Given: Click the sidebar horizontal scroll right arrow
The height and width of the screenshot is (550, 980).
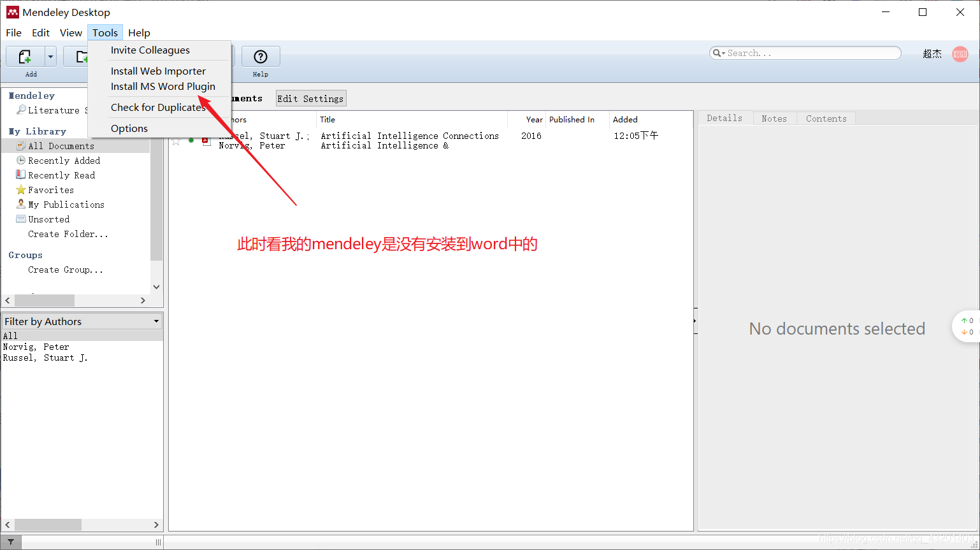Looking at the screenshot, I should click(x=143, y=300).
